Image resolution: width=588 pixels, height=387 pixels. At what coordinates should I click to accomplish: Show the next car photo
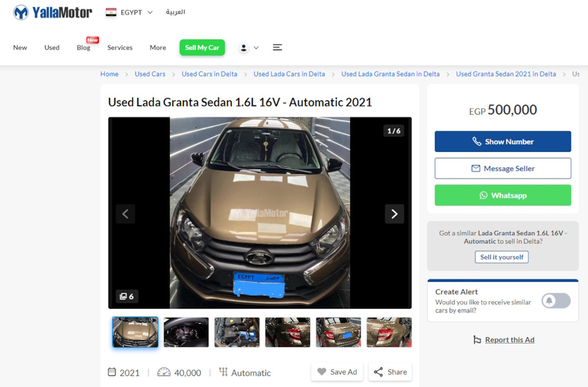tap(394, 214)
